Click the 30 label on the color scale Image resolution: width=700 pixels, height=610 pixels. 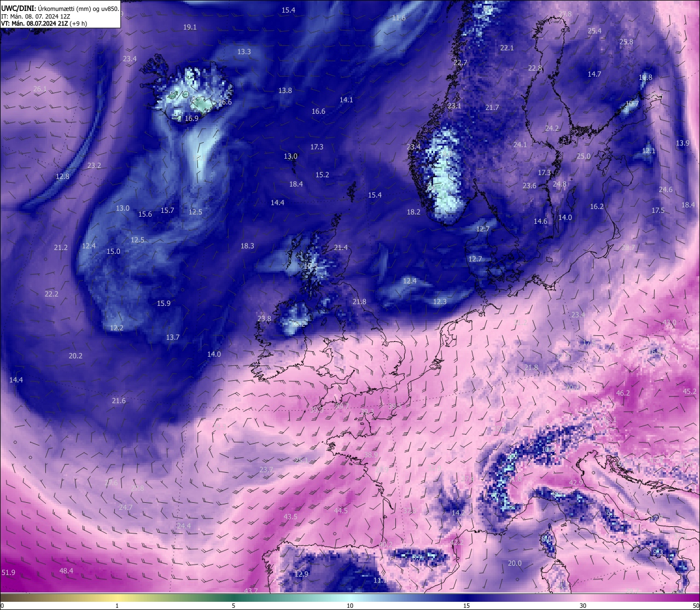point(583,606)
